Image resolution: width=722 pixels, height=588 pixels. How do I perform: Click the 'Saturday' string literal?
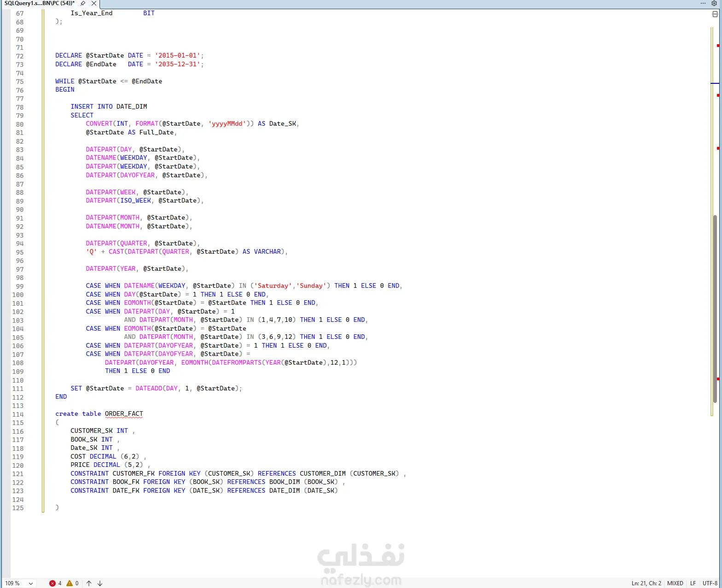[x=273, y=285]
